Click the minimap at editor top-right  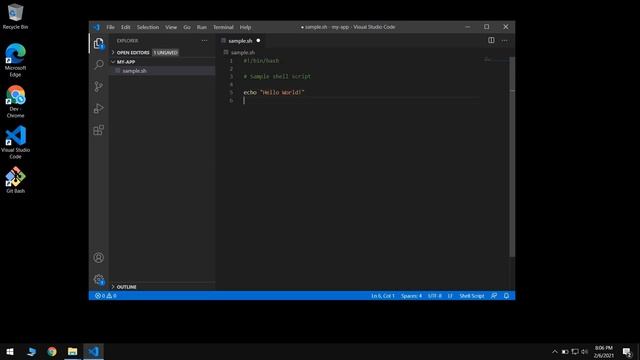point(494,60)
